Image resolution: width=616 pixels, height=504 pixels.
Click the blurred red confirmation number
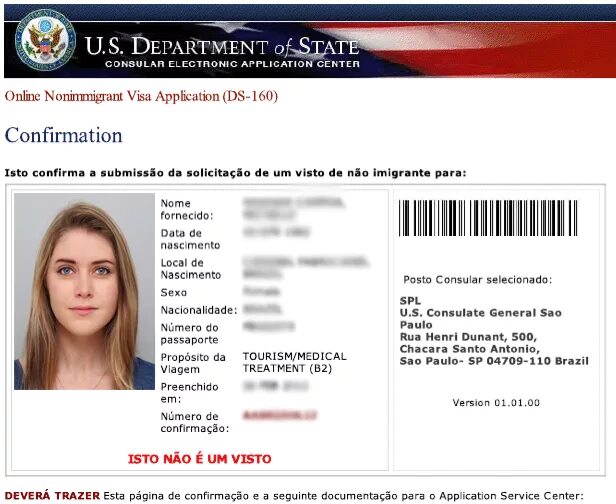pyautogui.click(x=280, y=415)
